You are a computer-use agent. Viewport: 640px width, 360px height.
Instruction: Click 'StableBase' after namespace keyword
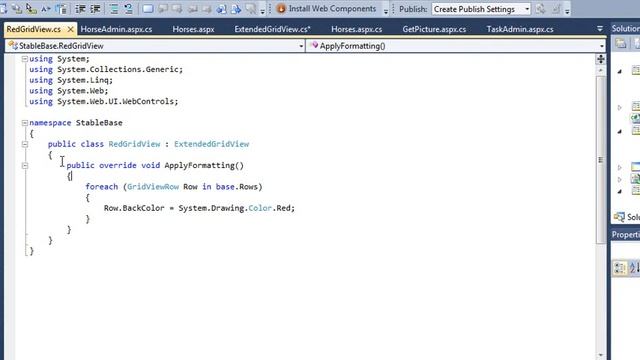click(99, 123)
